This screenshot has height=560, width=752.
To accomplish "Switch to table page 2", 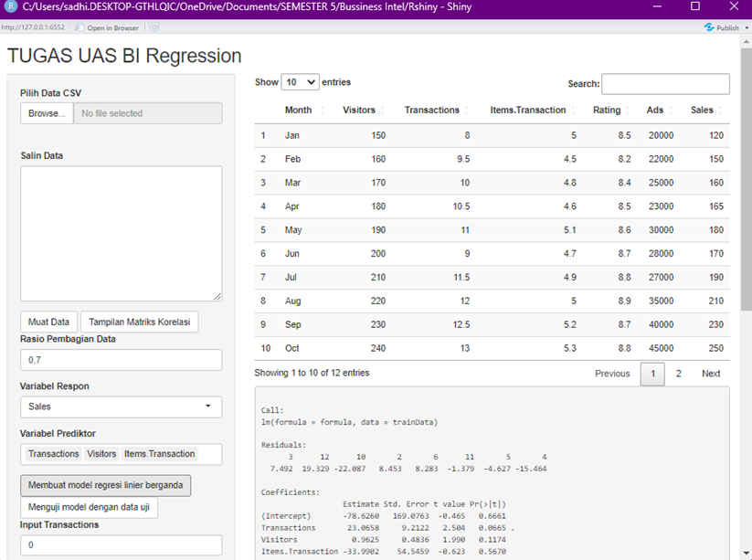I will [680, 374].
